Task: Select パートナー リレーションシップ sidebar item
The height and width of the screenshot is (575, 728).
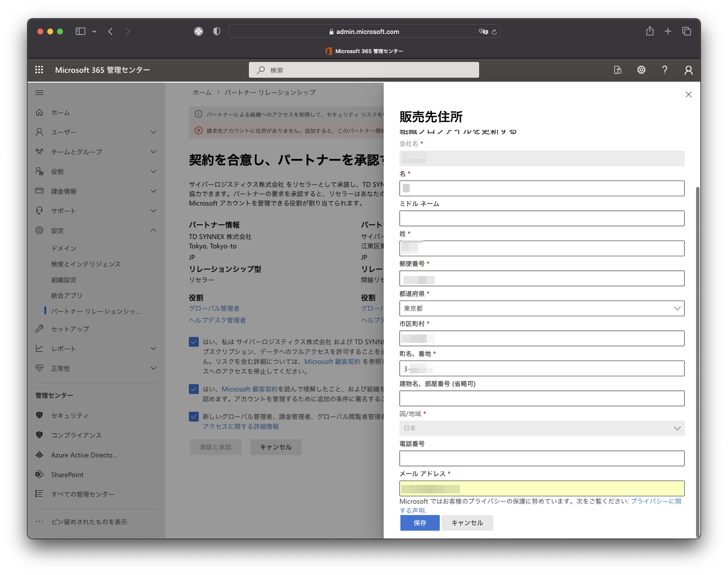Action: [x=96, y=311]
